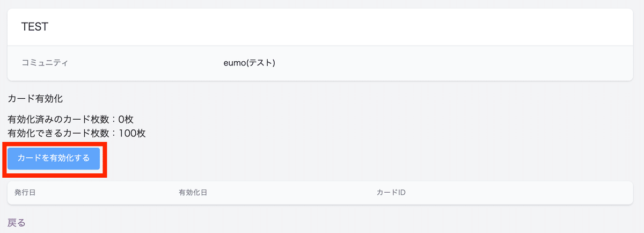
Task: Select the カードID column header
Action: click(x=391, y=192)
